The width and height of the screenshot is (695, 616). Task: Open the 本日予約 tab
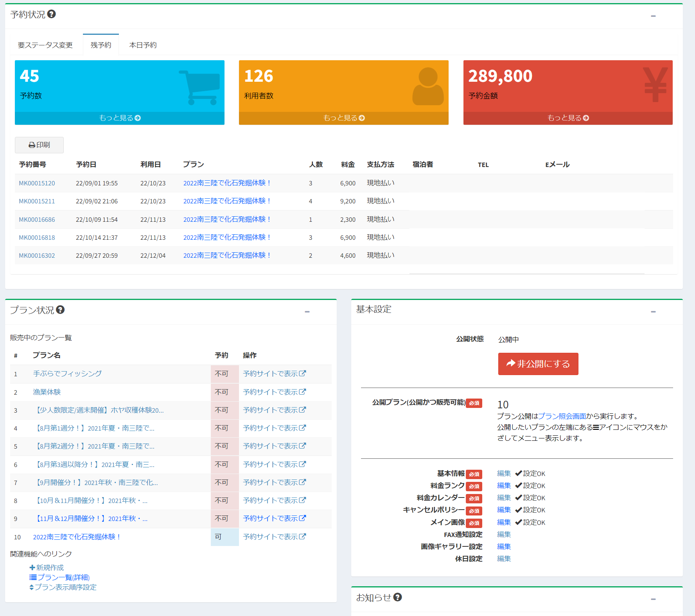coord(143,45)
